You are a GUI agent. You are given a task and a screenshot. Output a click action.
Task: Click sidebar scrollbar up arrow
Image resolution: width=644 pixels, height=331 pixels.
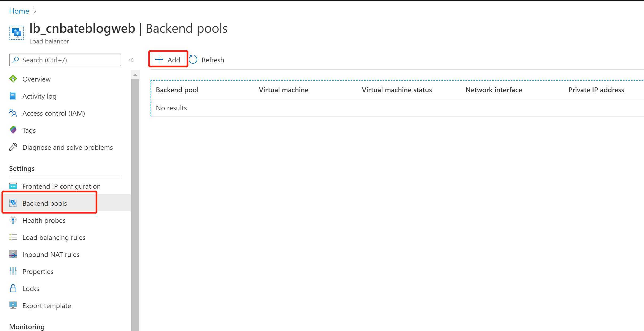135,75
